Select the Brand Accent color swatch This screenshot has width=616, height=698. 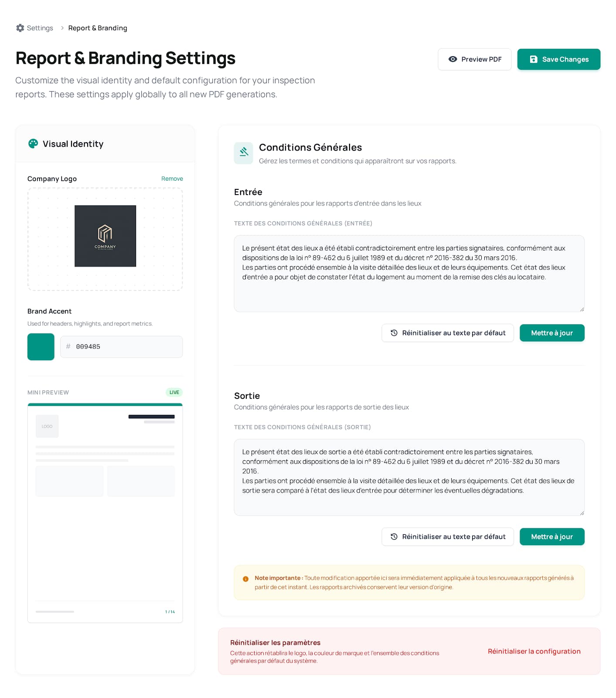pyautogui.click(x=41, y=346)
